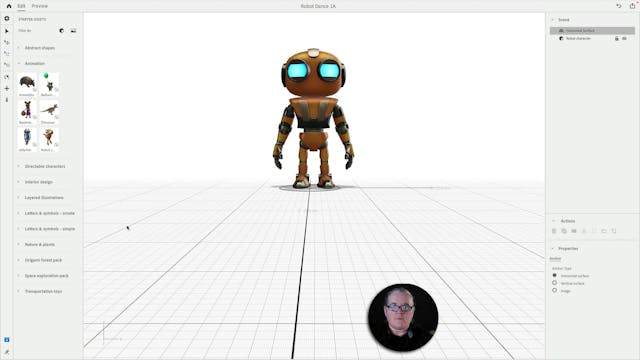Click the group folder action icon
Screen dimensions: 640x360
[604, 231]
